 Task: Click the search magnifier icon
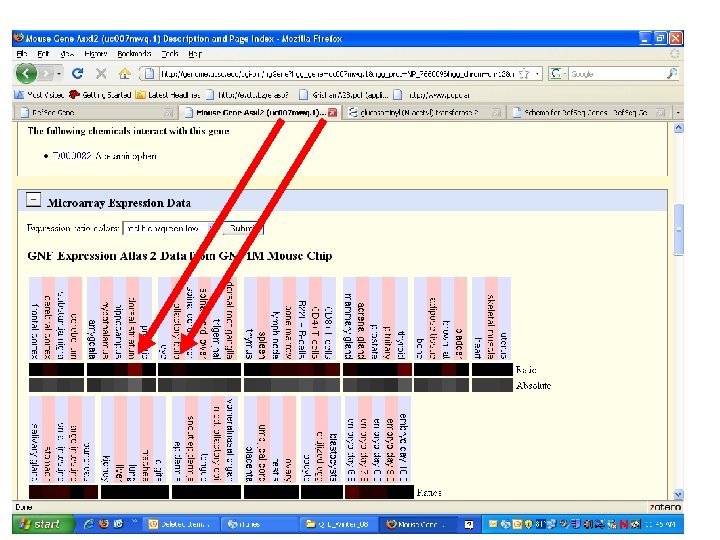672,73
